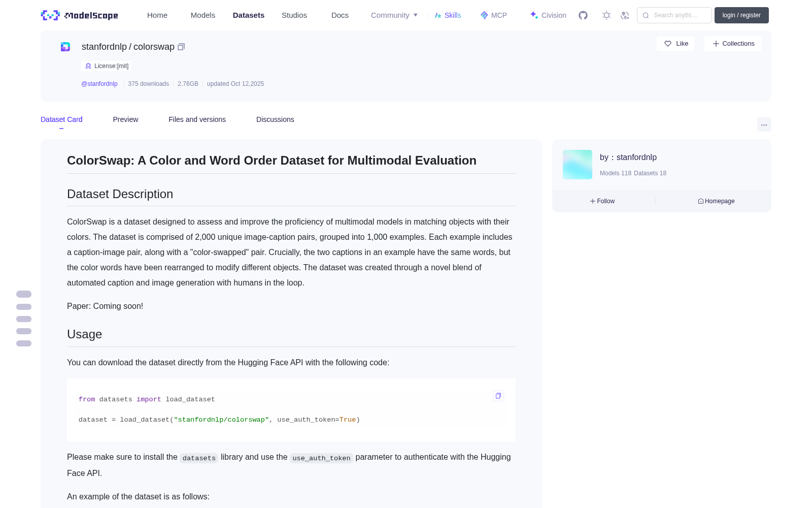Screen dimensions: 812x508
Task: Click the third outline marker on the left
Action: click(24, 319)
